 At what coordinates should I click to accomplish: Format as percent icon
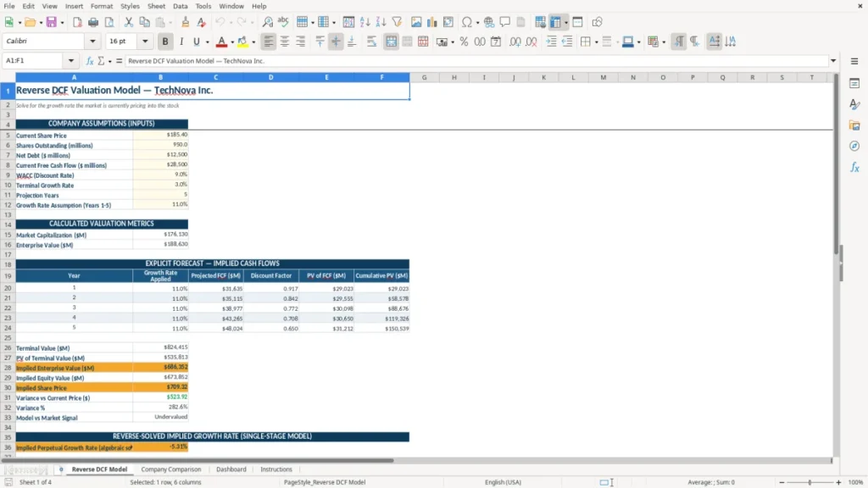click(464, 42)
